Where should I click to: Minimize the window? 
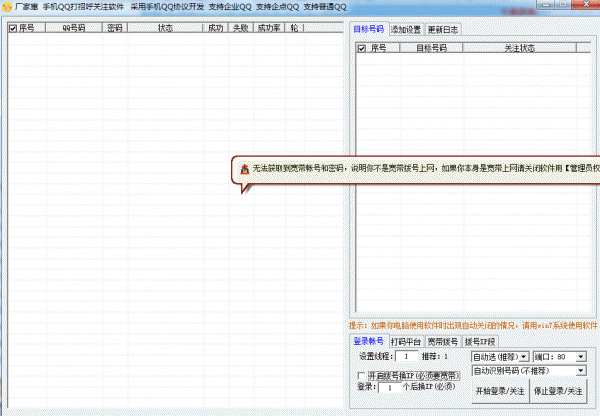pos(546,5)
